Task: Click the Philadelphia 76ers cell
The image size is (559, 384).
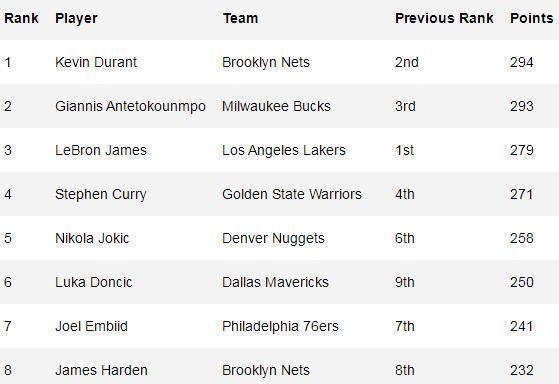Action: tap(280, 327)
